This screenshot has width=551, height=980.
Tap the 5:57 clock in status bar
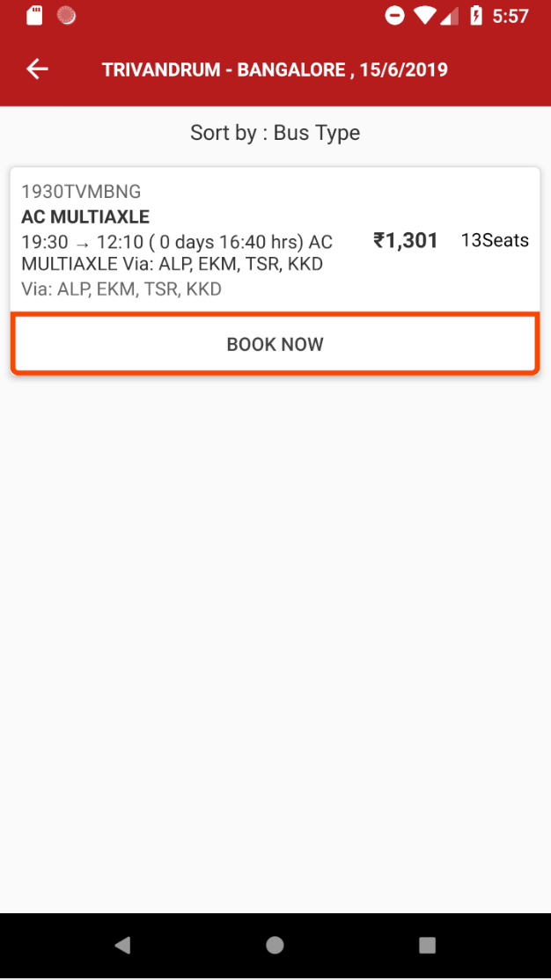pyautogui.click(x=511, y=16)
